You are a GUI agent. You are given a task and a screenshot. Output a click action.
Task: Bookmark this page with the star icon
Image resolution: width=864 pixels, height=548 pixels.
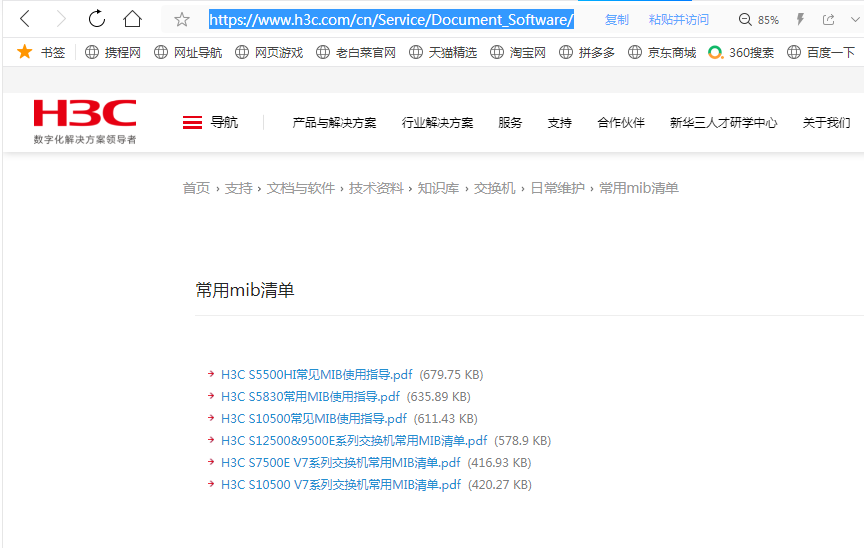[182, 20]
